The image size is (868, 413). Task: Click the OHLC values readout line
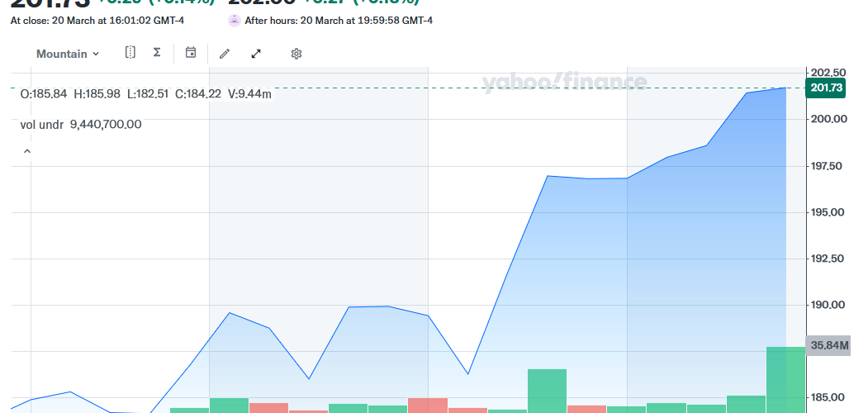click(x=145, y=94)
